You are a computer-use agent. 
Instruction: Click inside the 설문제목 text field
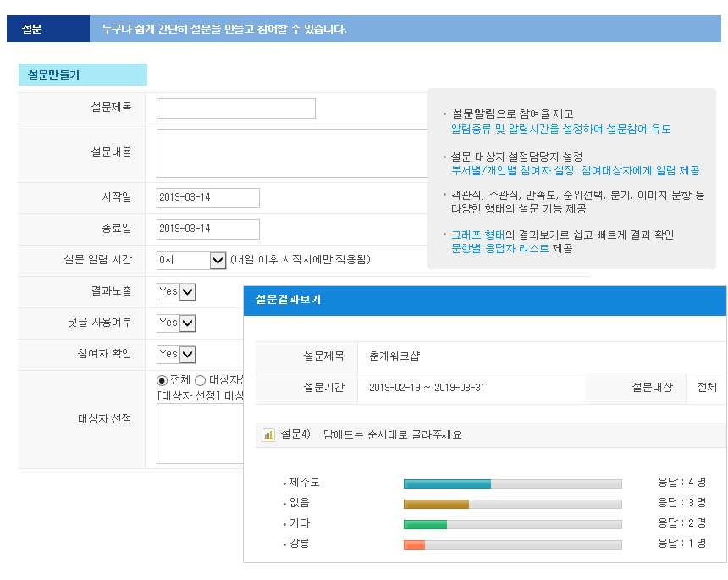(235, 108)
